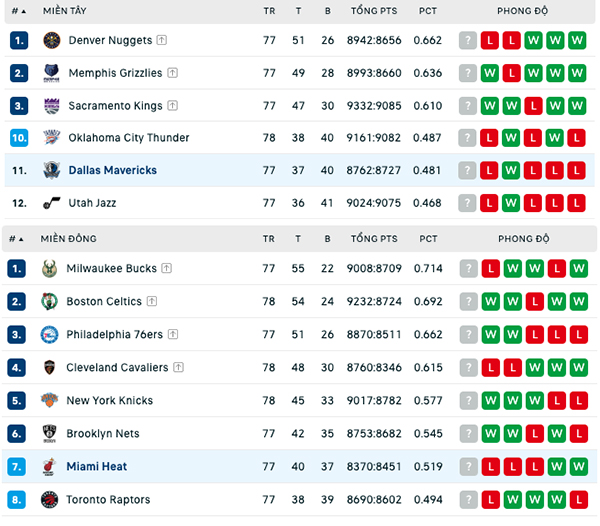Select the Boston Celtics logo
This screenshot has width=600, height=526.
(x=49, y=301)
